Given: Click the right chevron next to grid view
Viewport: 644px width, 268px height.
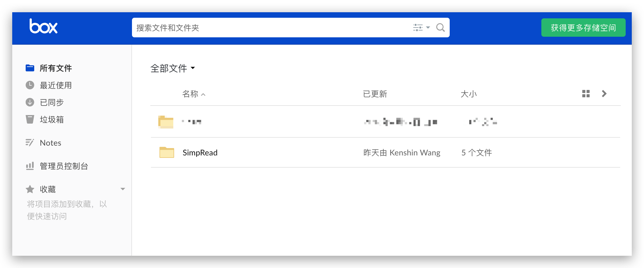Looking at the screenshot, I should click(x=604, y=94).
